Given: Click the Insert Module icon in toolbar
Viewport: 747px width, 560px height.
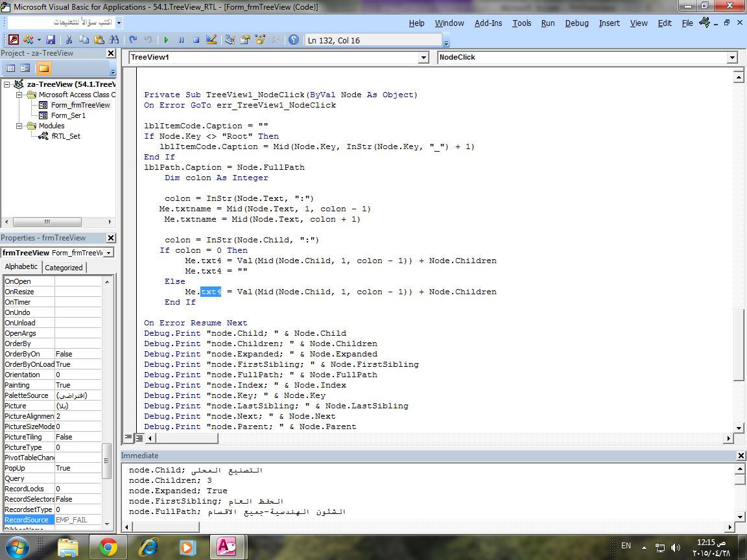Looking at the screenshot, I should tap(29, 40).
